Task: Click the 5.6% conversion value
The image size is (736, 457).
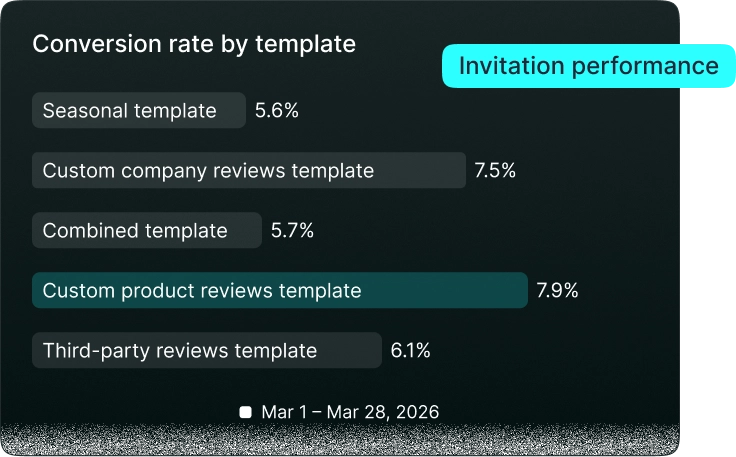Action: [276, 111]
